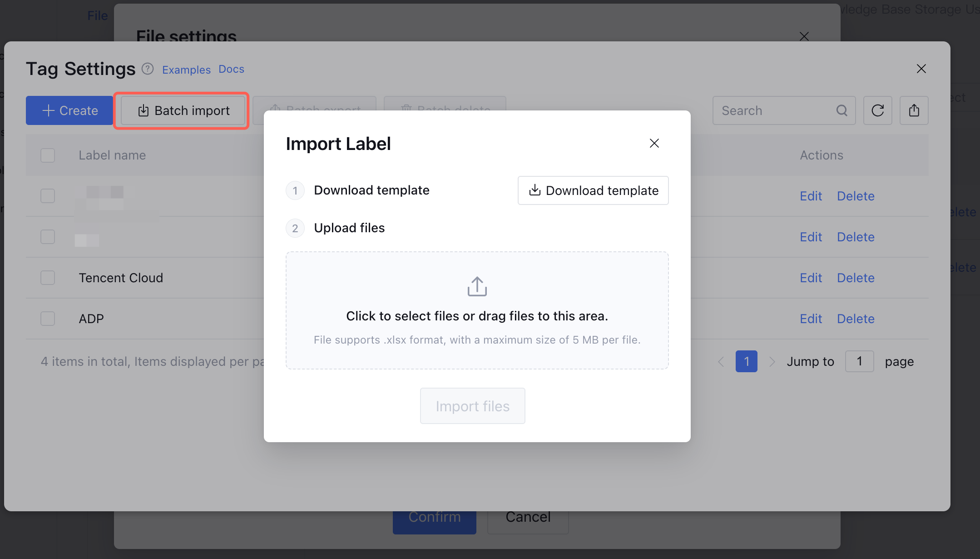980x559 pixels.
Task: Click the export share icon in toolbar
Action: [914, 110]
